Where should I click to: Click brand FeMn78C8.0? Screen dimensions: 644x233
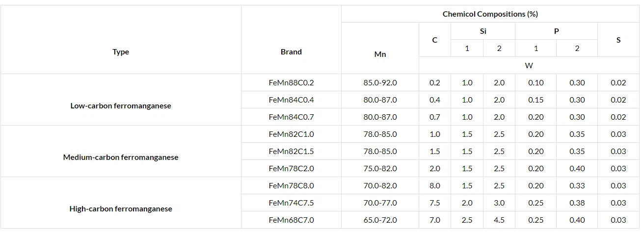(x=291, y=186)
